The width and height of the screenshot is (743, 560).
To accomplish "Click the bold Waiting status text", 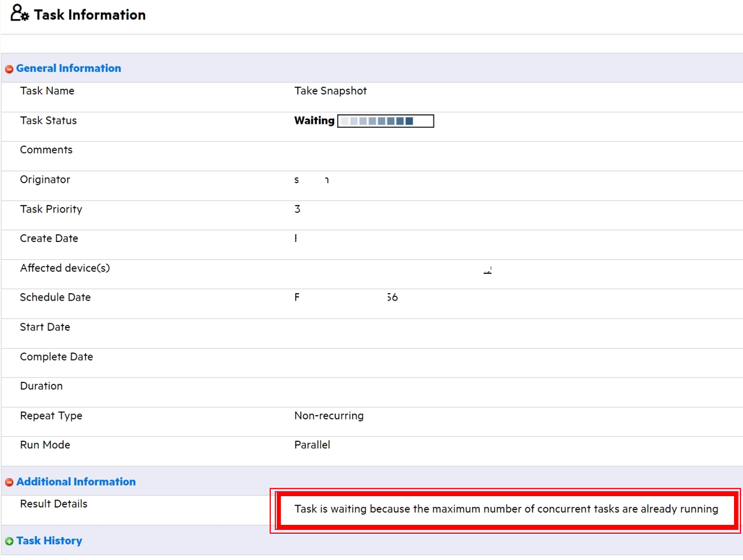I will [314, 121].
